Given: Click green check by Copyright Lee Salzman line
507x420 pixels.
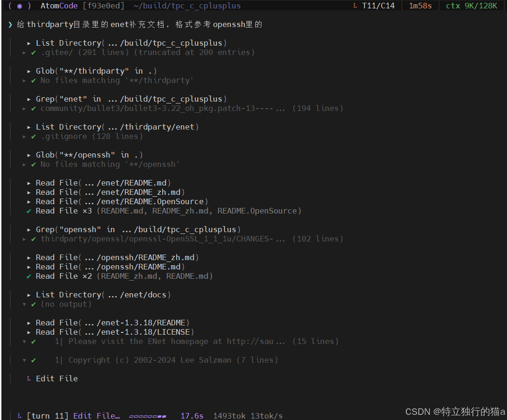Looking at the screenshot, I should click(33, 360).
